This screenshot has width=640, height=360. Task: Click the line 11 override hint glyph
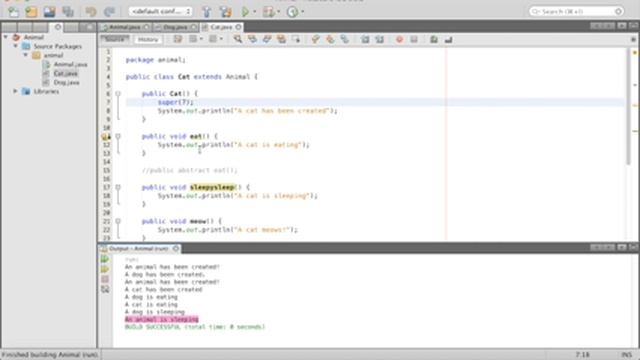(105, 137)
